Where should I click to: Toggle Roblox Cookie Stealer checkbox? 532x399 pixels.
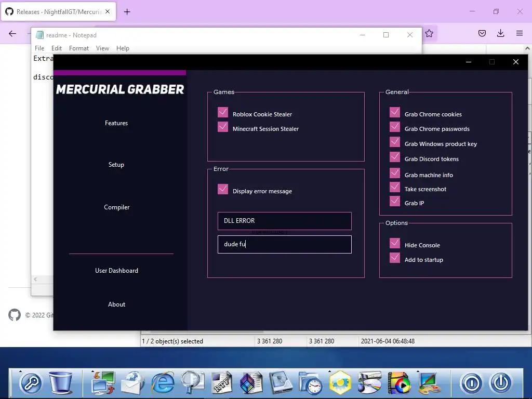[223, 112]
